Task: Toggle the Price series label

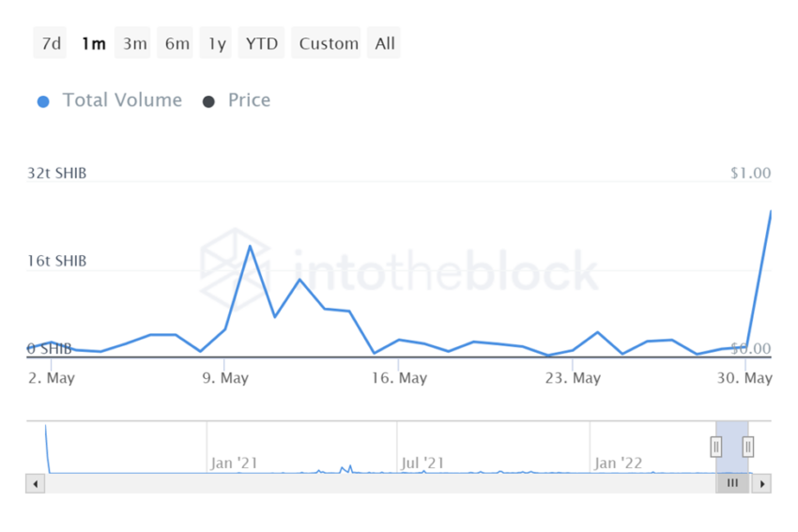Action: click(x=249, y=100)
